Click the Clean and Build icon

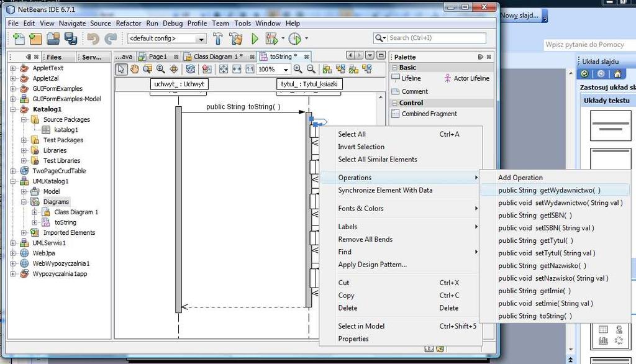tap(235, 39)
